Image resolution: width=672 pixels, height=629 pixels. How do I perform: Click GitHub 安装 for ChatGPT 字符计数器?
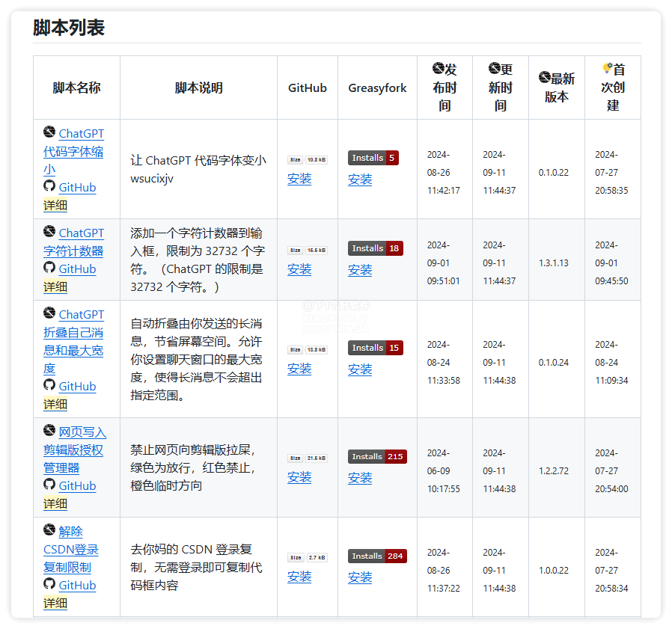click(299, 269)
